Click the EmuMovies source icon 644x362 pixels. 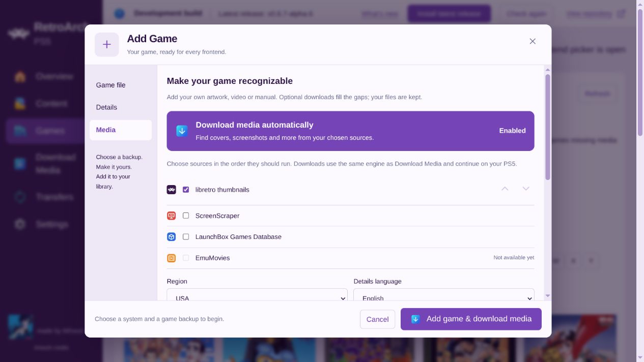coord(172,258)
